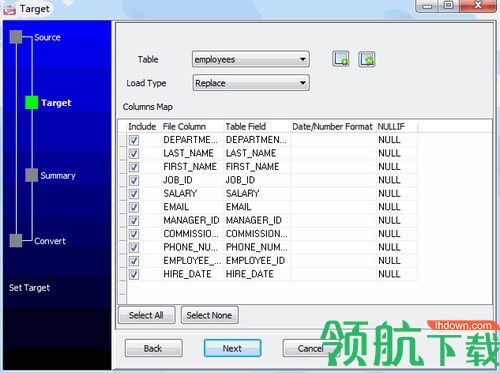Open the Load Type dropdown showing Replace
Image resolution: width=500 pixels, height=373 pixels.
click(251, 83)
